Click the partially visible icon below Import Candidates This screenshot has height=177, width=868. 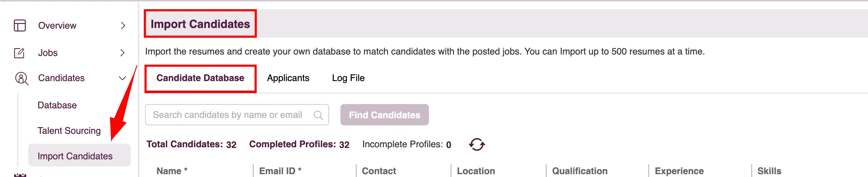(x=20, y=175)
